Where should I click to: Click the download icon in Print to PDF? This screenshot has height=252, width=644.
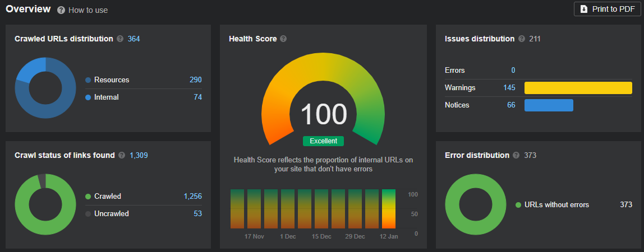click(x=584, y=9)
